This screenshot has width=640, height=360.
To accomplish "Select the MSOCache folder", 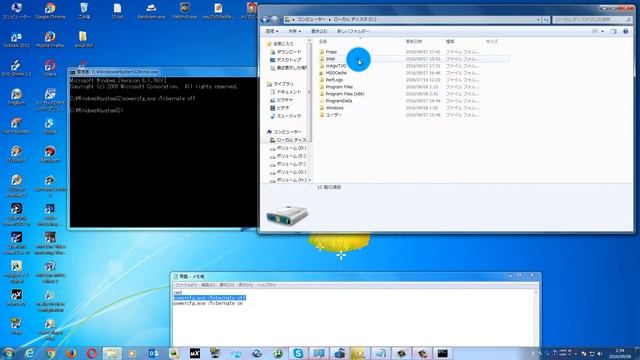I will (x=336, y=73).
